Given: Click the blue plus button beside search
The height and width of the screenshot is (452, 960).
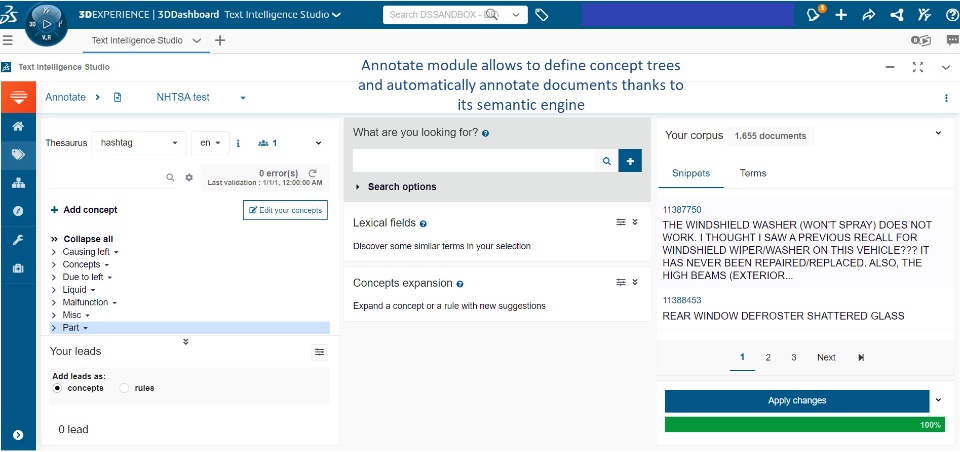Looking at the screenshot, I should point(630,161).
